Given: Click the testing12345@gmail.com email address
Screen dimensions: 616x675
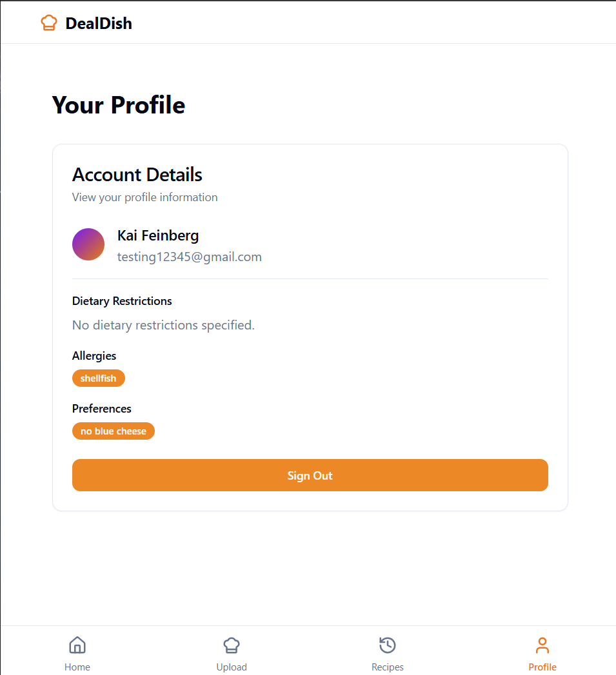Looking at the screenshot, I should point(190,257).
